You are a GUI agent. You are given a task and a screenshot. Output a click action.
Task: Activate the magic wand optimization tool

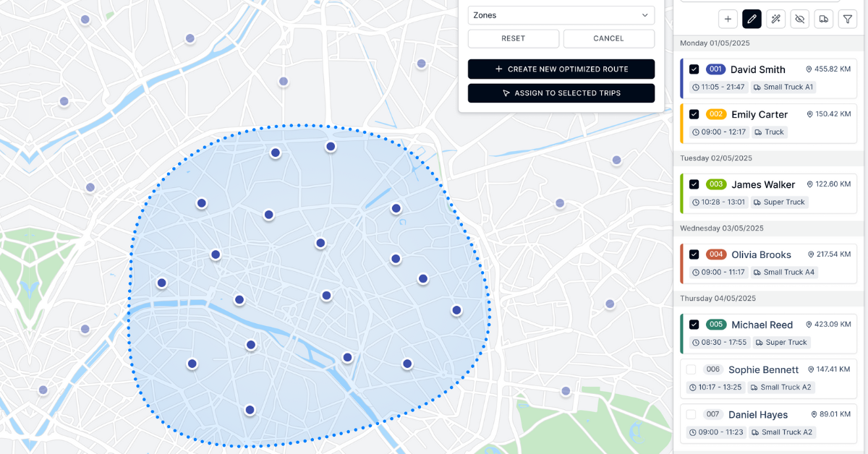point(775,19)
